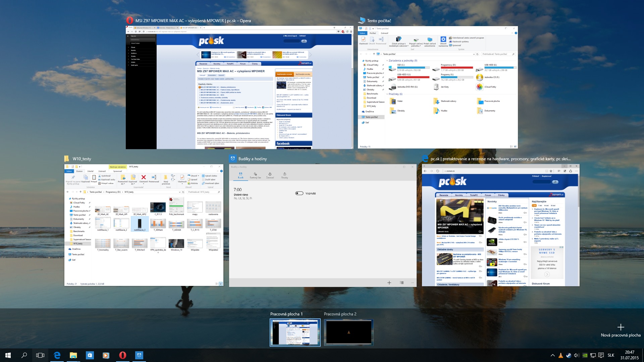Click the red Odstrániť icon in W10_testy

point(144,177)
